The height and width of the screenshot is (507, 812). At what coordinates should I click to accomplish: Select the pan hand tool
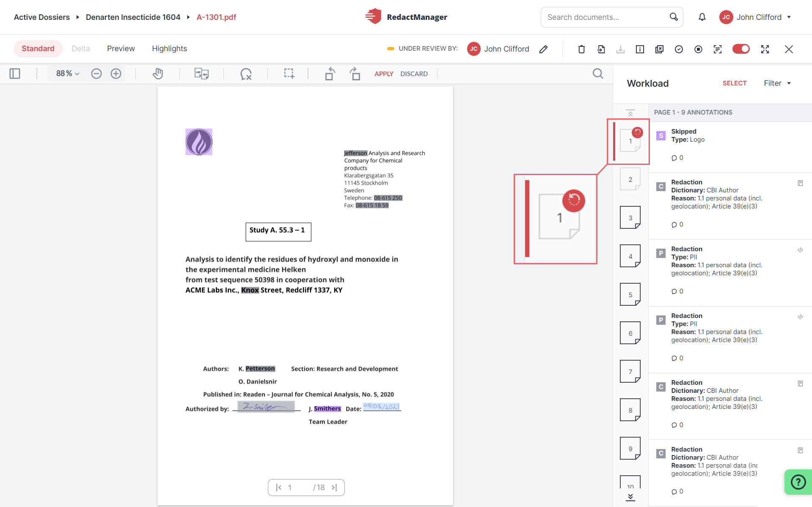158,74
